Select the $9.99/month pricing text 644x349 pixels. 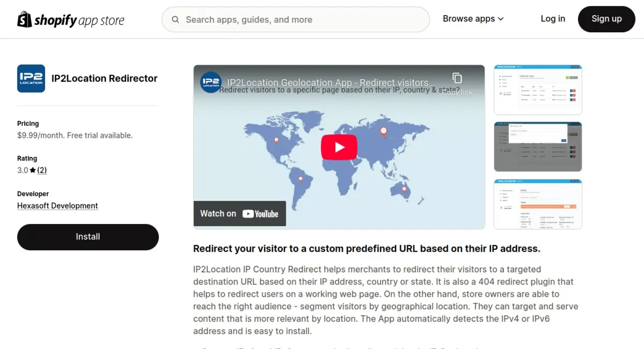[x=75, y=135]
